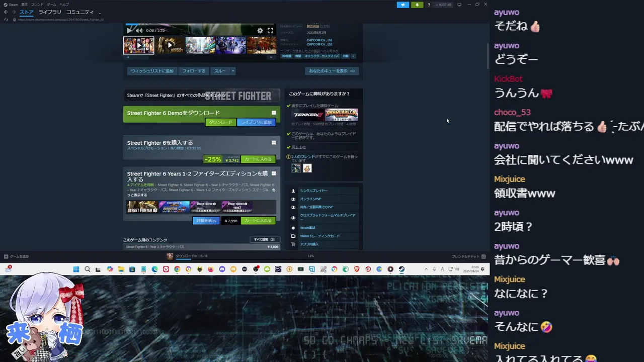Open CAPCOM Co., Ltd. developer link
This screenshot has width=644, height=362.
[319, 40]
